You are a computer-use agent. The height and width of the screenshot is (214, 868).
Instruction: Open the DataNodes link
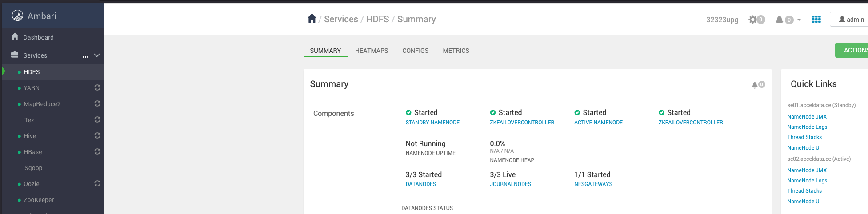pyautogui.click(x=420, y=184)
